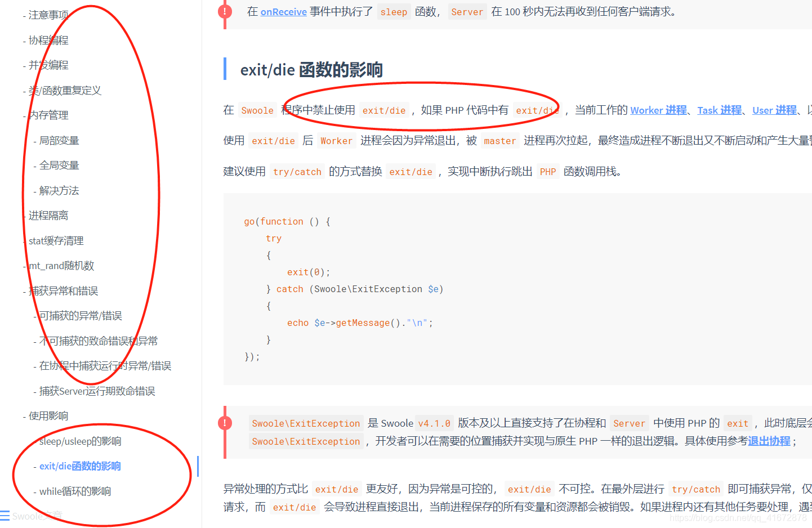Open the 解决方法 sub-item

coord(59,191)
